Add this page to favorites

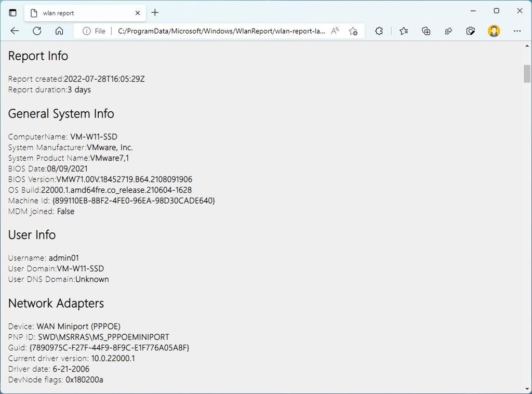click(x=353, y=31)
